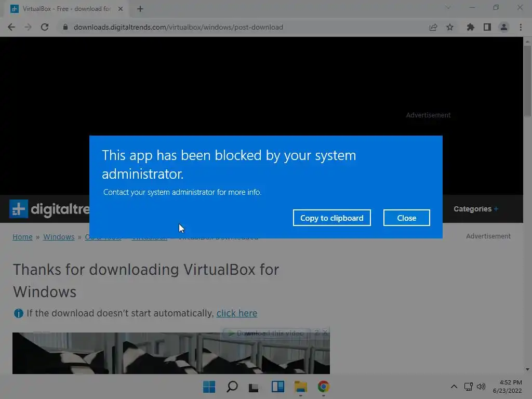532x399 pixels.
Task: Close the Download this video overlay
Action: click(325, 333)
